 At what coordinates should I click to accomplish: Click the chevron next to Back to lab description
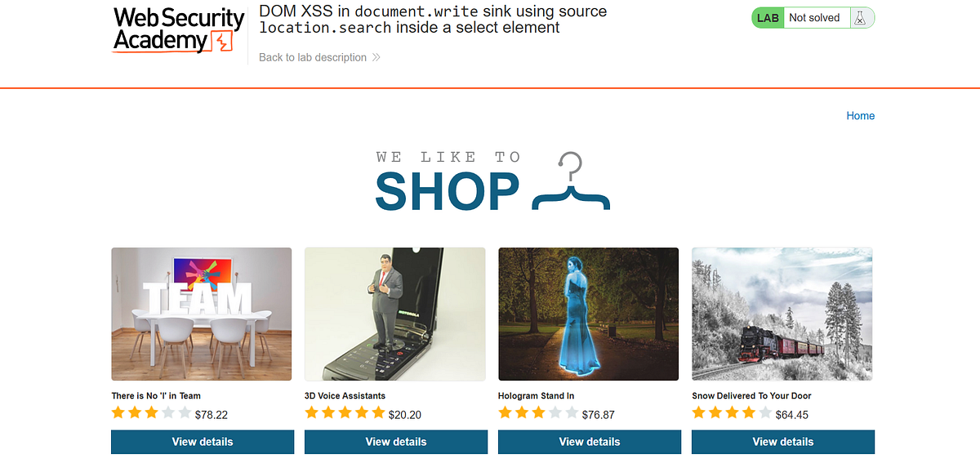pyautogui.click(x=376, y=57)
